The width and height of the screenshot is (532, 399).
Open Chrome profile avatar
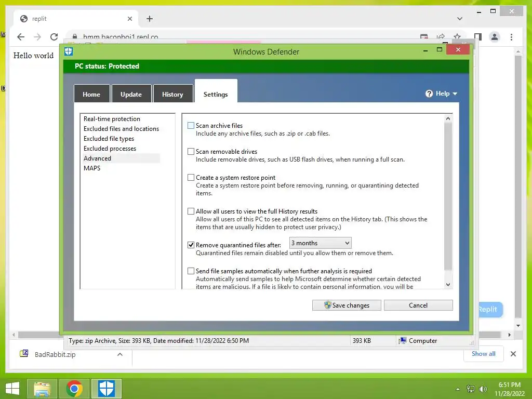495,37
